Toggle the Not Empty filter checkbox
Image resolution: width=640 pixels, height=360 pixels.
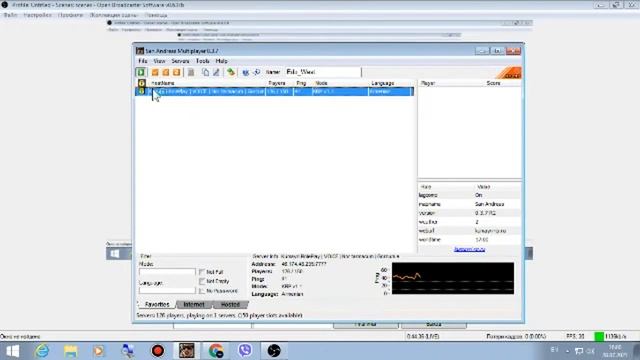[202, 281]
